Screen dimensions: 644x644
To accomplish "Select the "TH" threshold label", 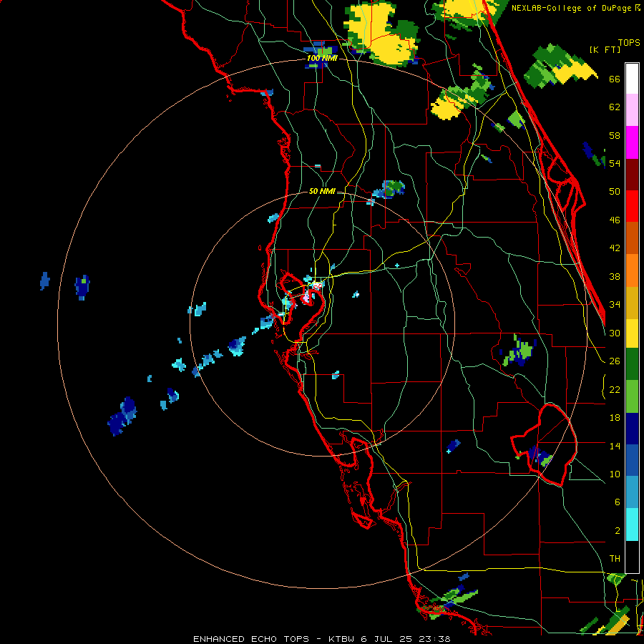I will point(615,559).
